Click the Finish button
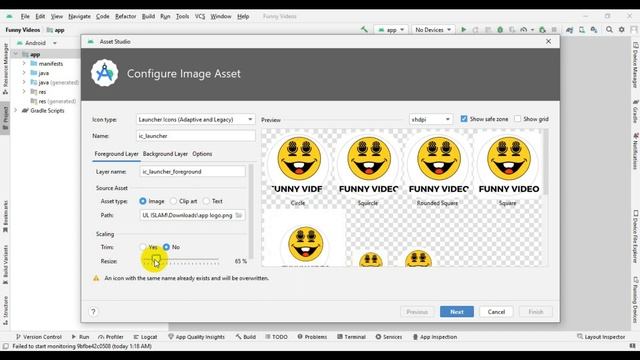 536,312
